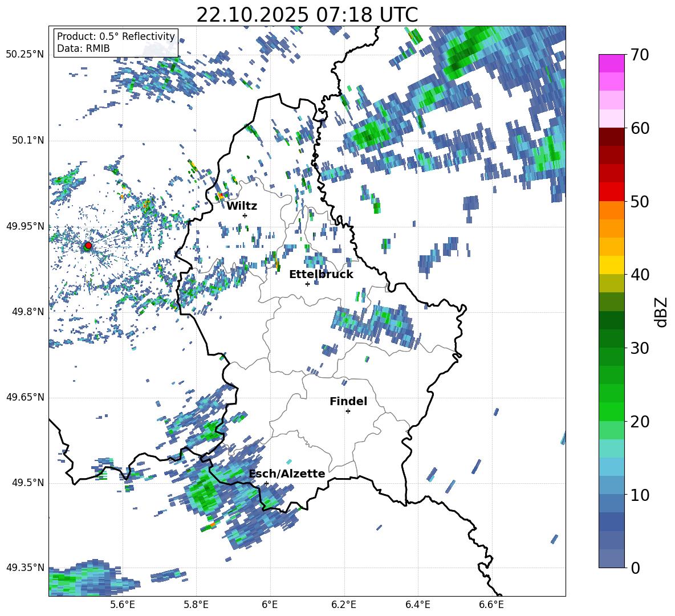Click the 6.6°E longitude label
675x616 pixels.
[491, 605]
